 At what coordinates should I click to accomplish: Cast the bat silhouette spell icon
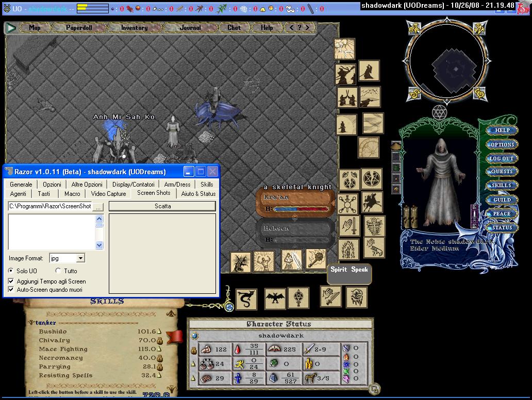(275, 298)
